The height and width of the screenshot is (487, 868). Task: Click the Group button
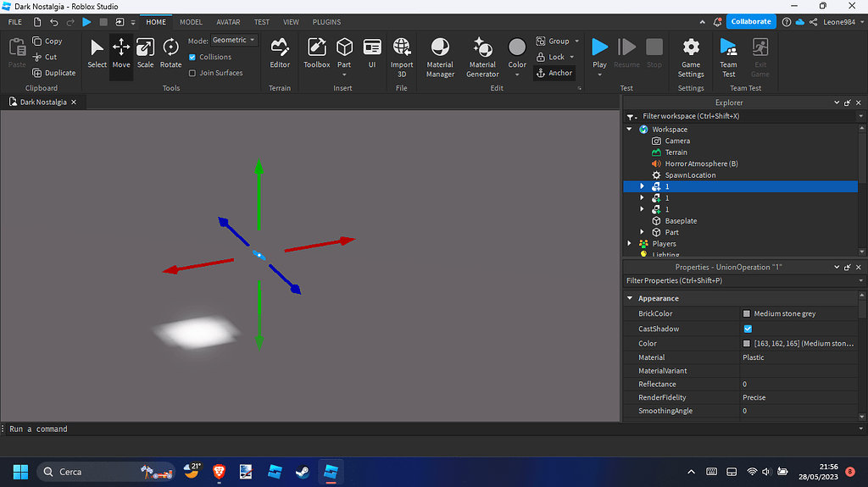coord(553,41)
